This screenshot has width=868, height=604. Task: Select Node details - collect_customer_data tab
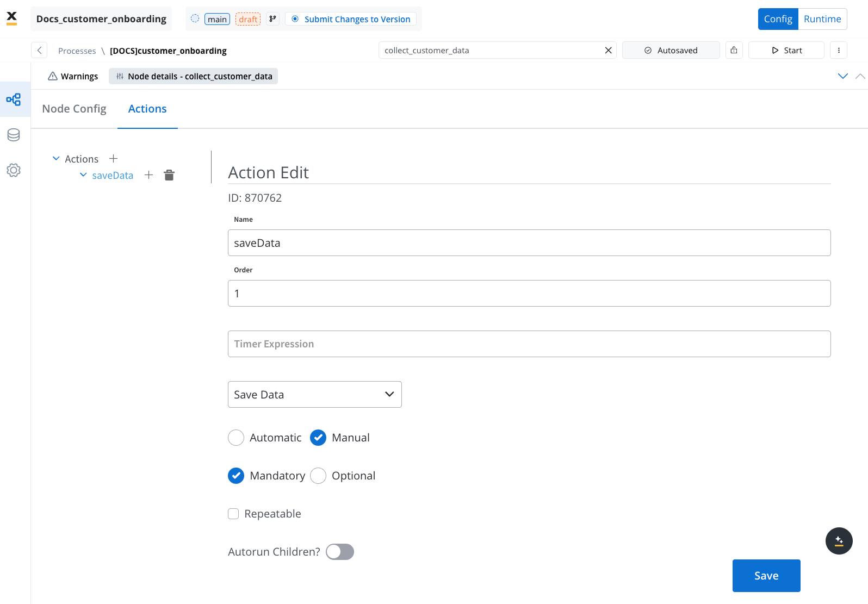coord(193,76)
